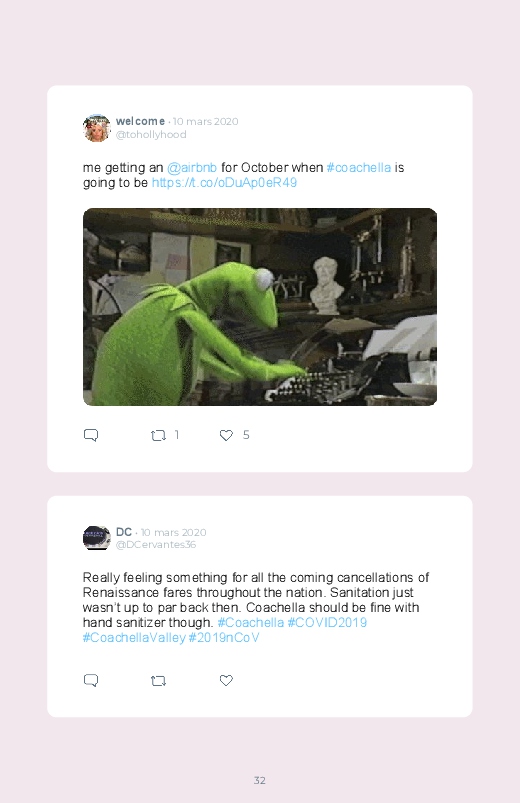Click the @DCervantes36 handle
Screen dimensions: 520x803
point(156,544)
